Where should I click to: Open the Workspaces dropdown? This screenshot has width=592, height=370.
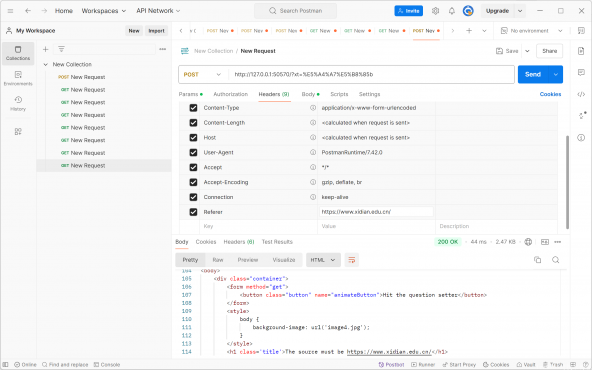tap(104, 11)
